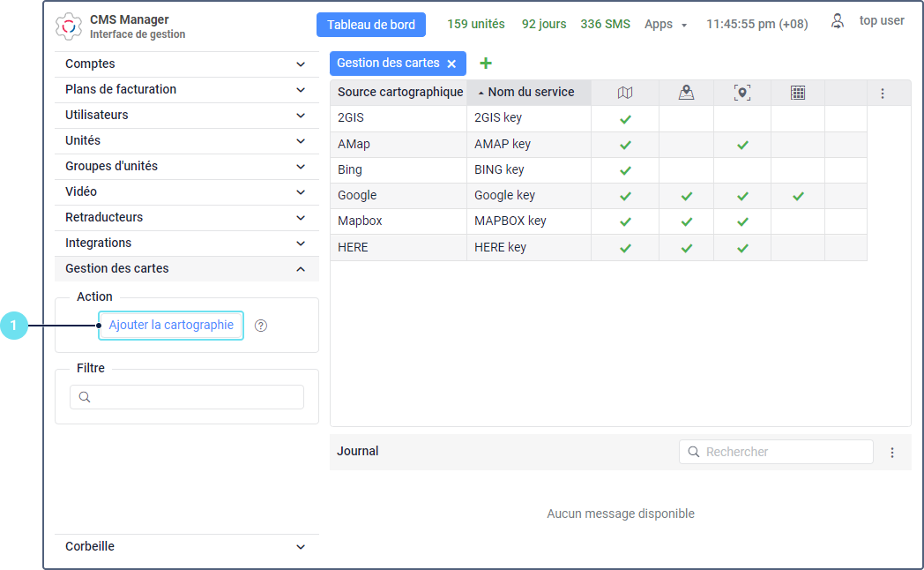This screenshot has width=924, height=570.
Task: Click the map pin routing column icon
Action: [x=686, y=93]
